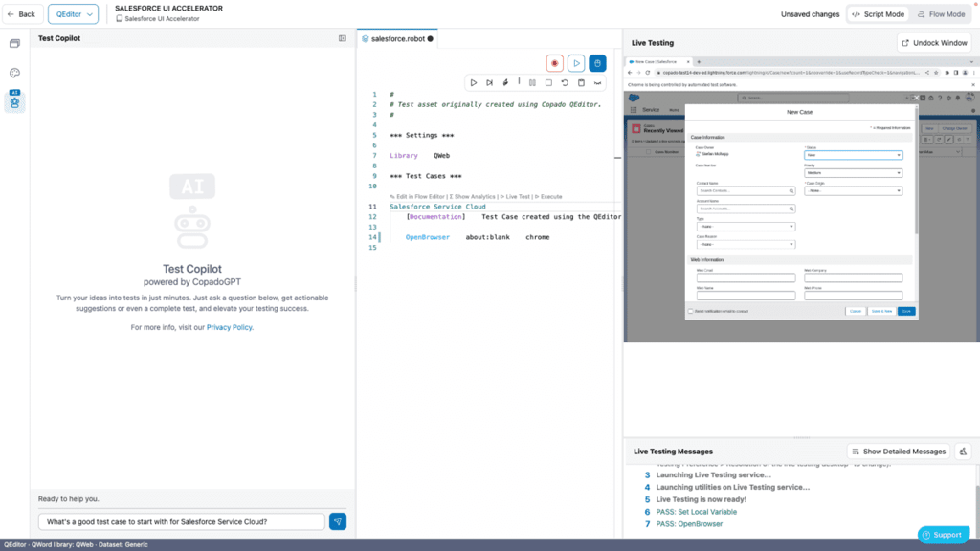
Task: Click Show Analytics code lens
Action: point(472,197)
